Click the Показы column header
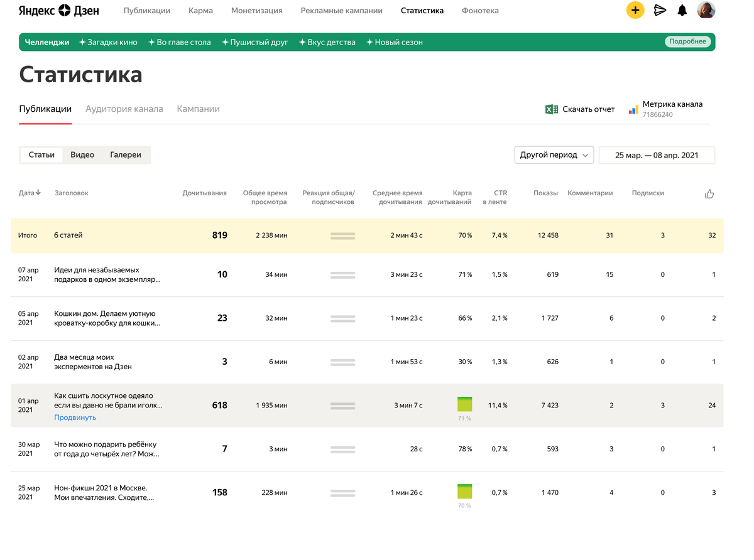Image resolution: width=754 pixels, height=560 pixels. point(545,193)
